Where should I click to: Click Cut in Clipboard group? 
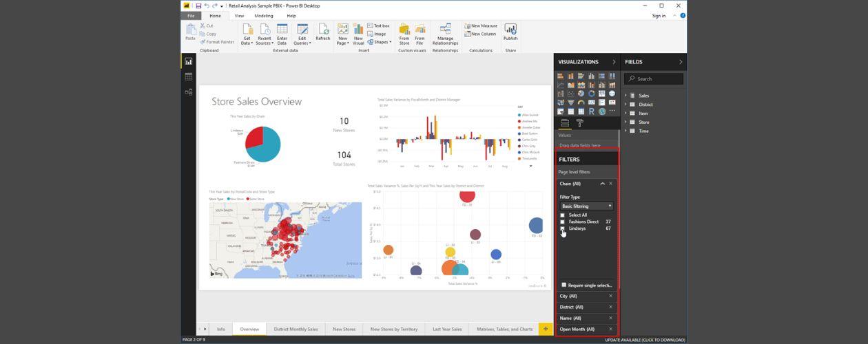pyautogui.click(x=207, y=25)
